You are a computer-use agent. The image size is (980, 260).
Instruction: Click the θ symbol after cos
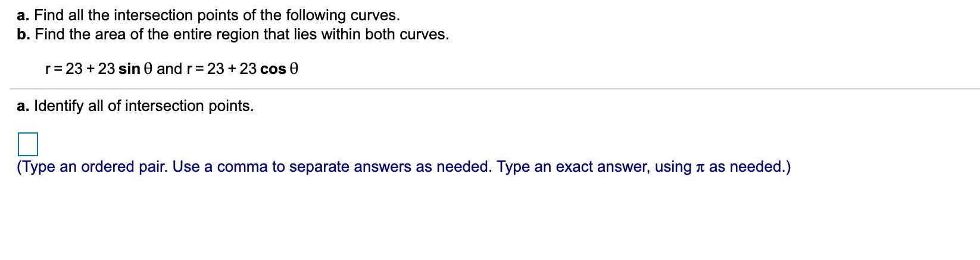coord(293,69)
